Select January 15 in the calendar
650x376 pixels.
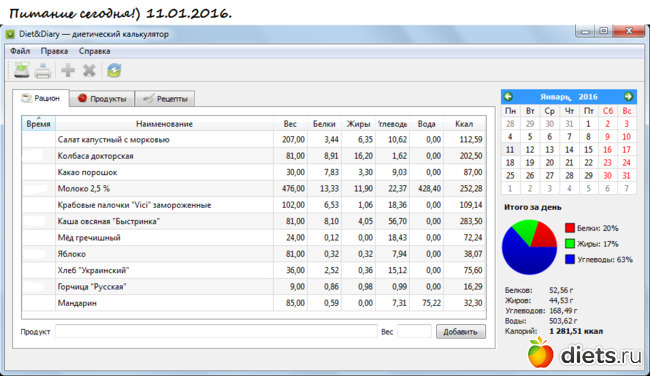589,150
